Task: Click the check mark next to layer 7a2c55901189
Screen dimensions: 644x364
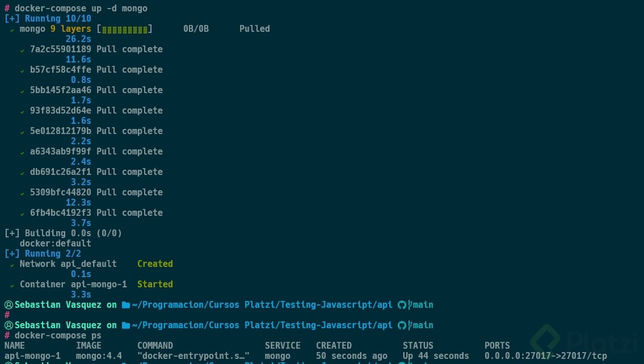Action: (22, 50)
